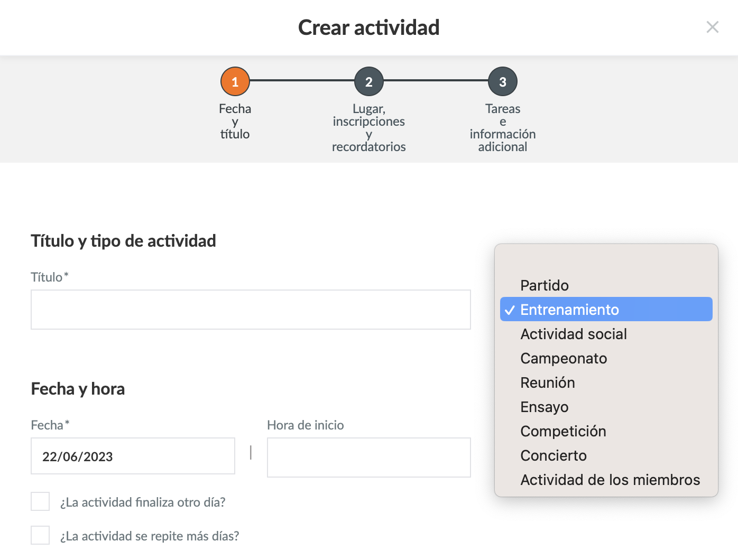Choose Concierto activity type
738x560 pixels.
pos(553,455)
